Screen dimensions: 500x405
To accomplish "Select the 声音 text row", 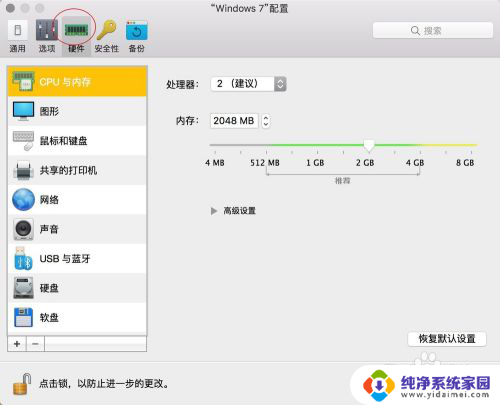I will click(x=77, y=229).
